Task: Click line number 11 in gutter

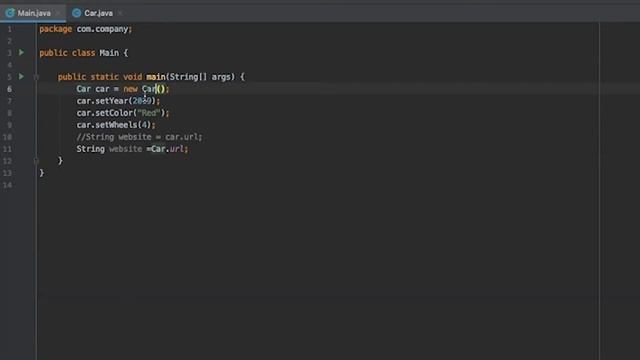Action: click(7, 149)
